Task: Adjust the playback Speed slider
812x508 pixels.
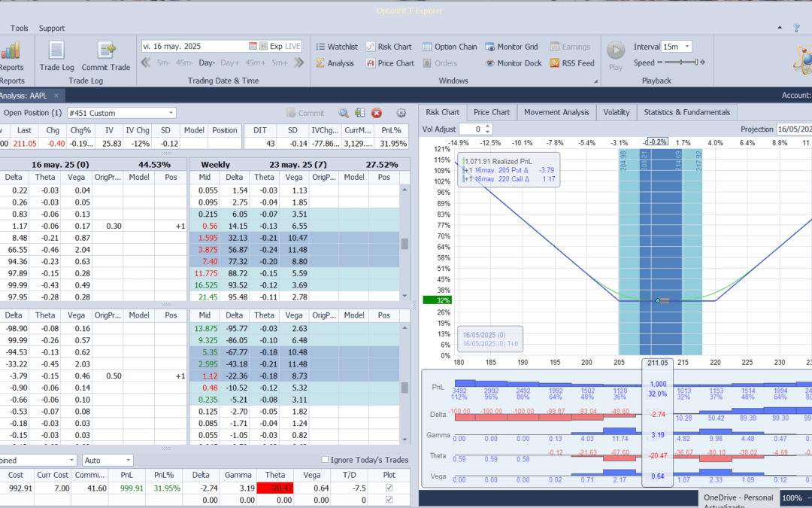Action: 681,62
